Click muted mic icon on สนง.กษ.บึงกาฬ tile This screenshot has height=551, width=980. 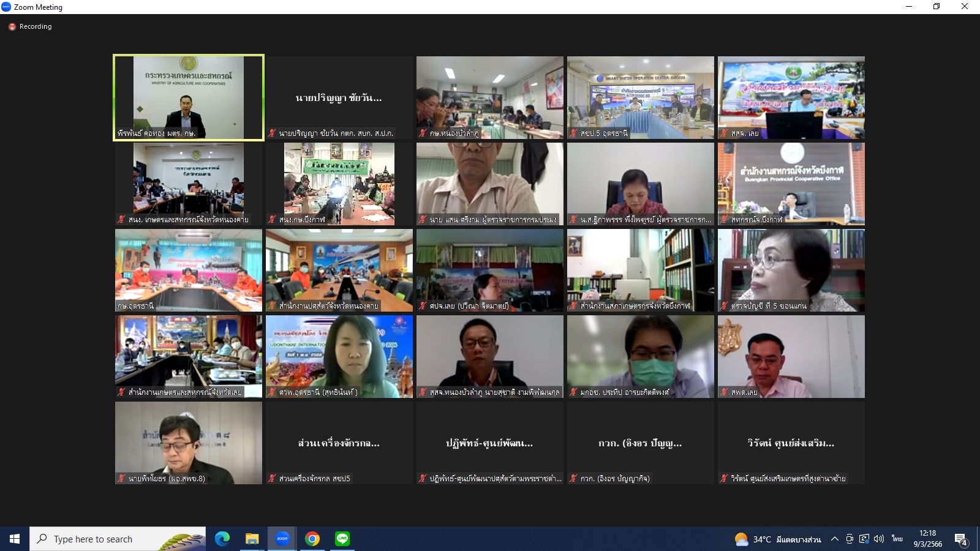pyautogui.click(x=272, y=219)
